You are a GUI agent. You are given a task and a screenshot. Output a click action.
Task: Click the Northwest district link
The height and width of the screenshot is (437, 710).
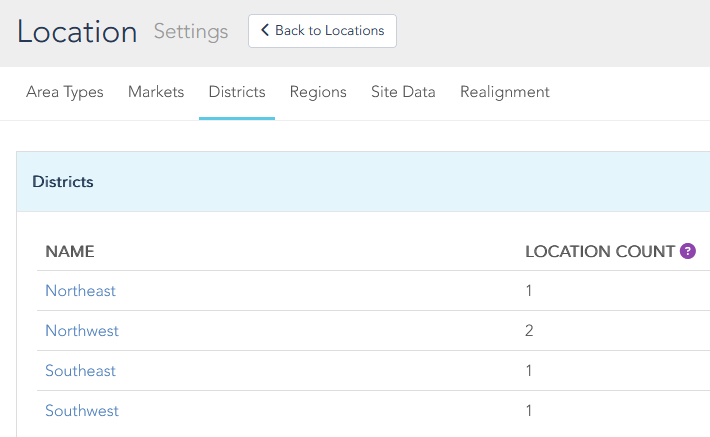point(81,331)
